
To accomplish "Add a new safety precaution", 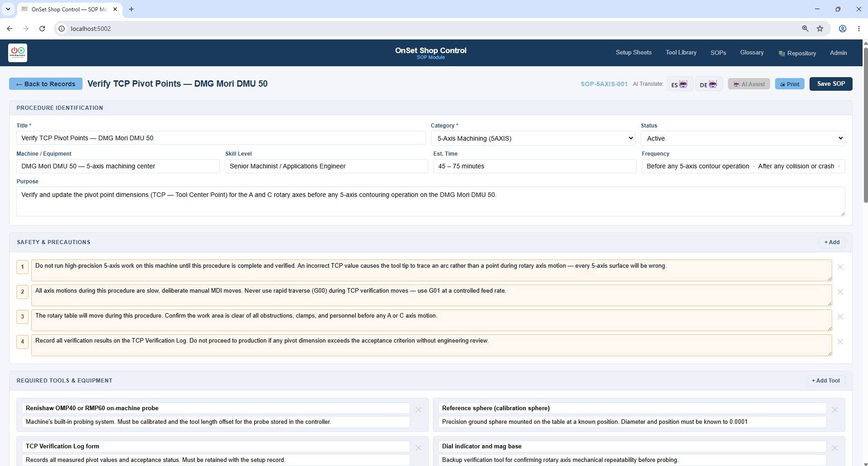I will [832, 242].
